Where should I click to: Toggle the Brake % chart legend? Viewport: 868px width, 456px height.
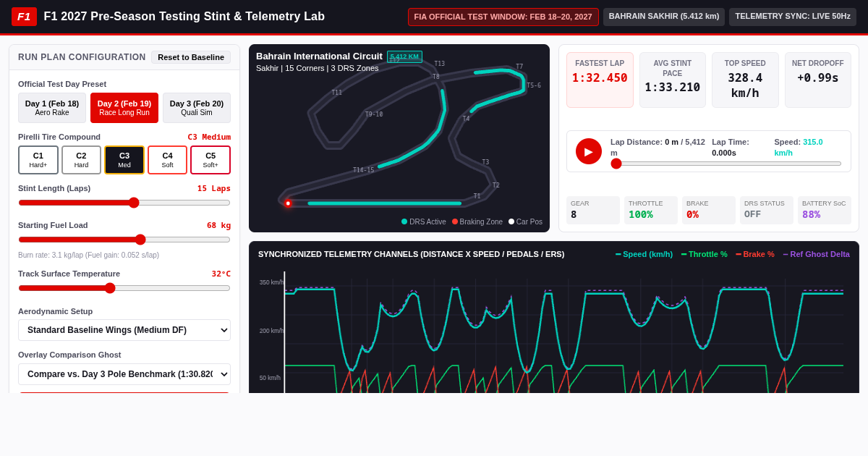[x=755, y=254]
